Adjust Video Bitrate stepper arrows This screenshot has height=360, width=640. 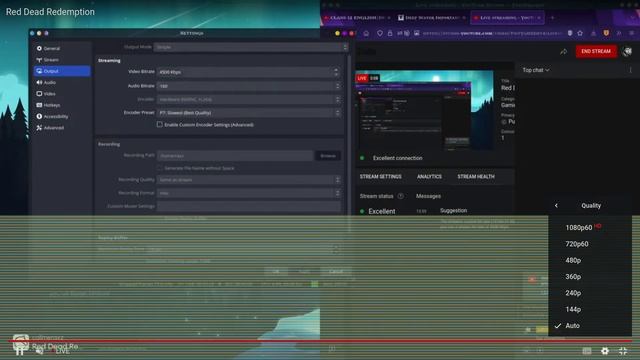click(336, 72)
